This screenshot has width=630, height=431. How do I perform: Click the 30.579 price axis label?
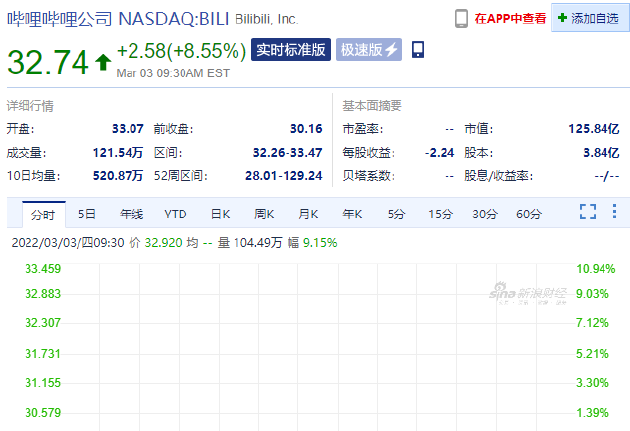click(x=43, y=413)
